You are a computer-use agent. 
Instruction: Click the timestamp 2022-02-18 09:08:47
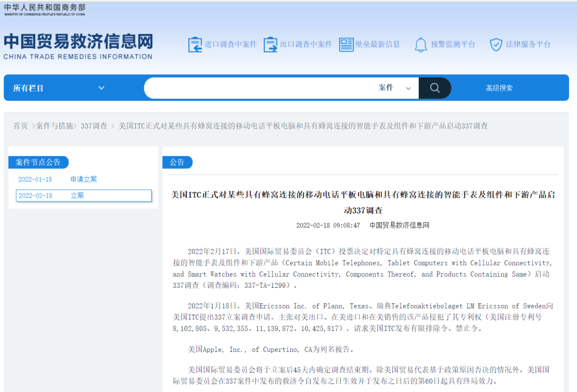328,225
